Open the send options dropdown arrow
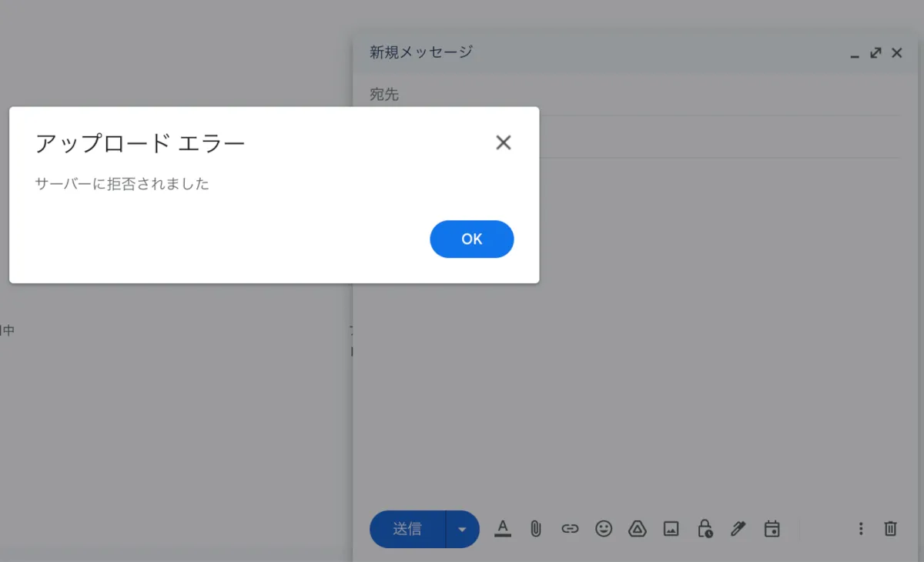This screenshot has height=562, width=924. (x=463, y=529)
